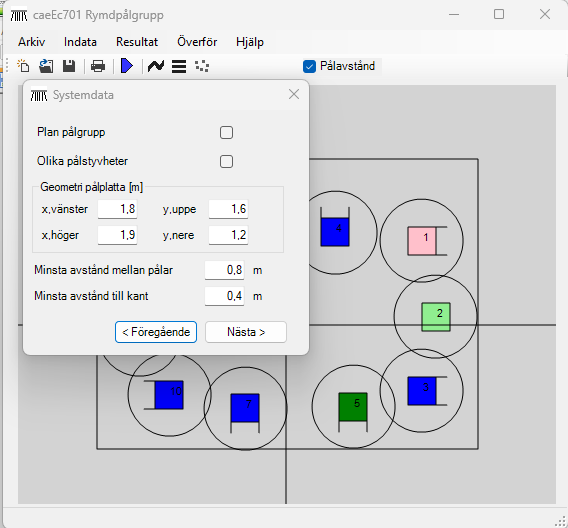The width and height of the screenshot is (568, 528).
Task: Select dark green pile number 5
Action: [353, 407]
